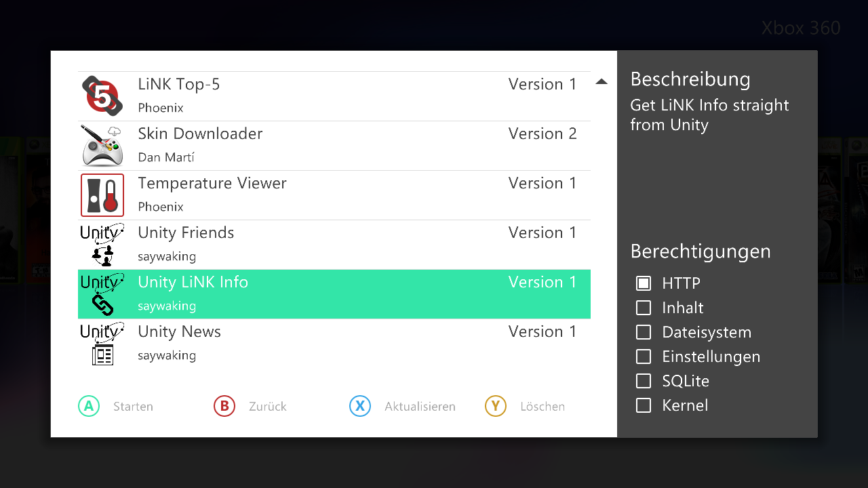Click the Unity Friends script icon
The height and width of the screenshot is (488, 868).
[102, 245]
